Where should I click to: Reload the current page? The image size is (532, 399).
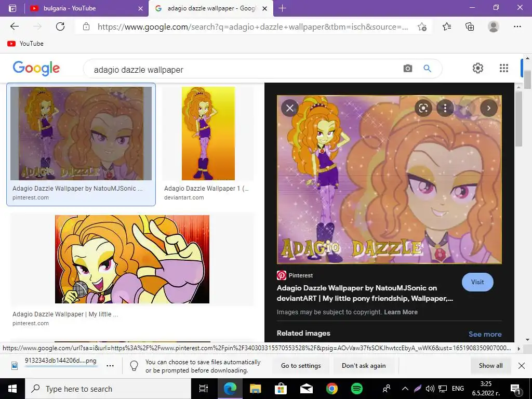60,26
